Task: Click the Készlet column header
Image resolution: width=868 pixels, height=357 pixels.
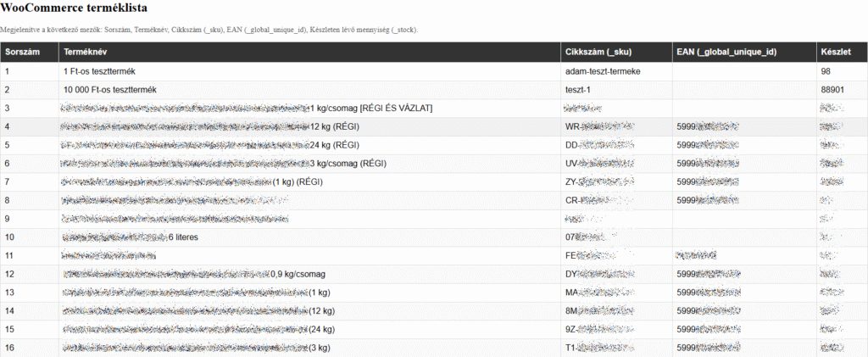Action: pyautogui.click(x=835, y=53)
